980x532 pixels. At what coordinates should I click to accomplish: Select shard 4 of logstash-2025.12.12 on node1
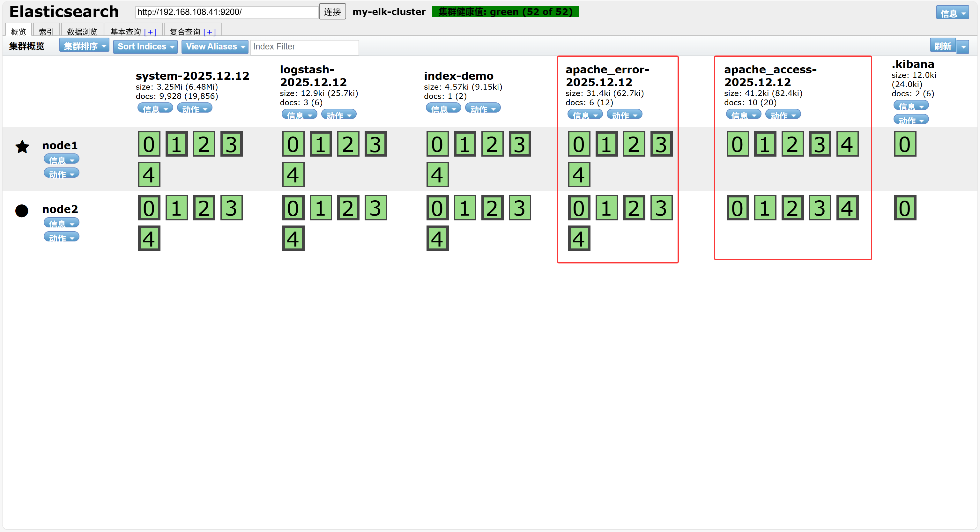pyautogui.click(x=293, y=174)
